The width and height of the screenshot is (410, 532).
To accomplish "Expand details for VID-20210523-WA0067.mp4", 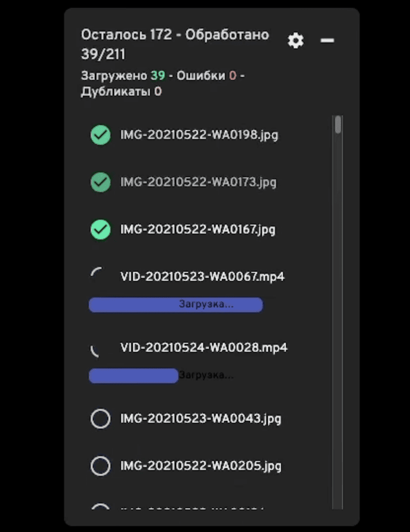I will tap(203, 276).
